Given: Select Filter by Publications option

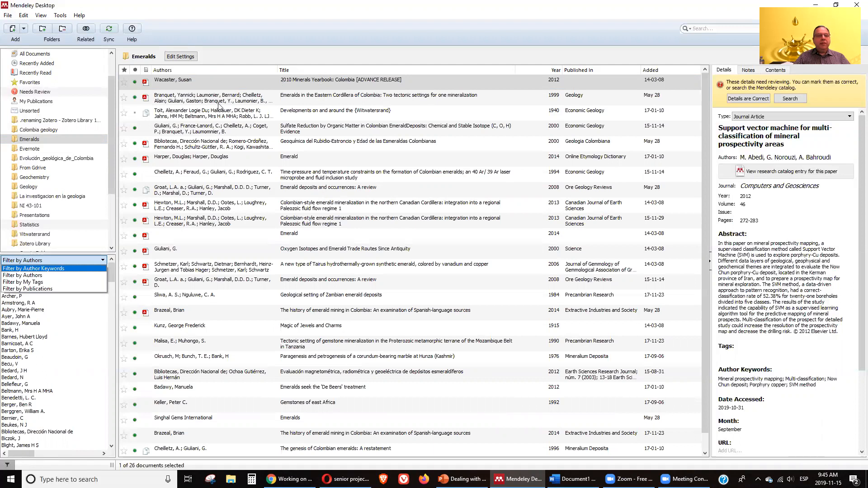Looking at the screenshot, I should click(x=54, y=289).
